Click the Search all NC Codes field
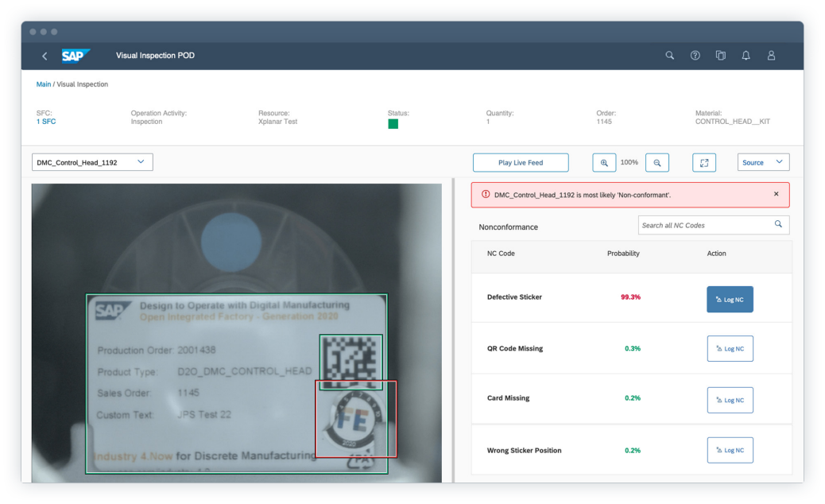 tap(706, 225)
